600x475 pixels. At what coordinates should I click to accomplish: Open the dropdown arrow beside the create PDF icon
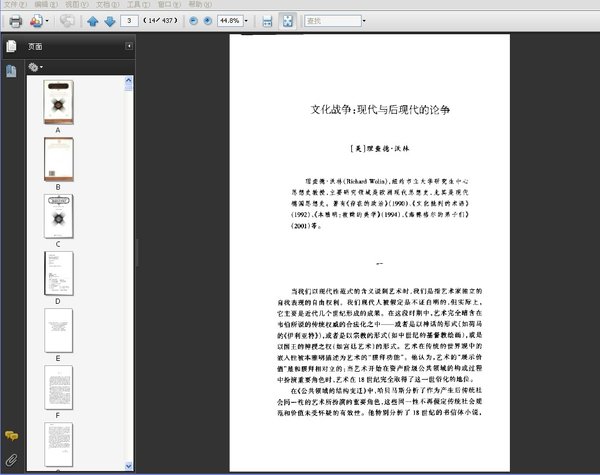[47, 21]
